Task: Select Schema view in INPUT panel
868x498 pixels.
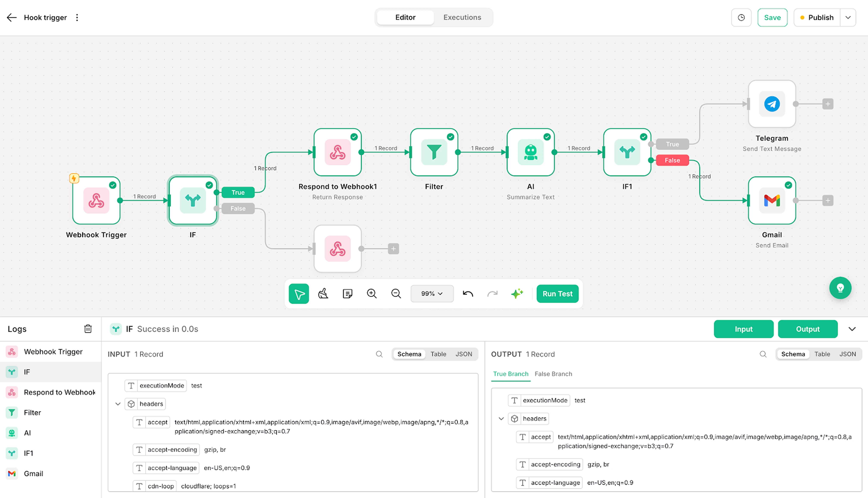Action: coord(409,354)
